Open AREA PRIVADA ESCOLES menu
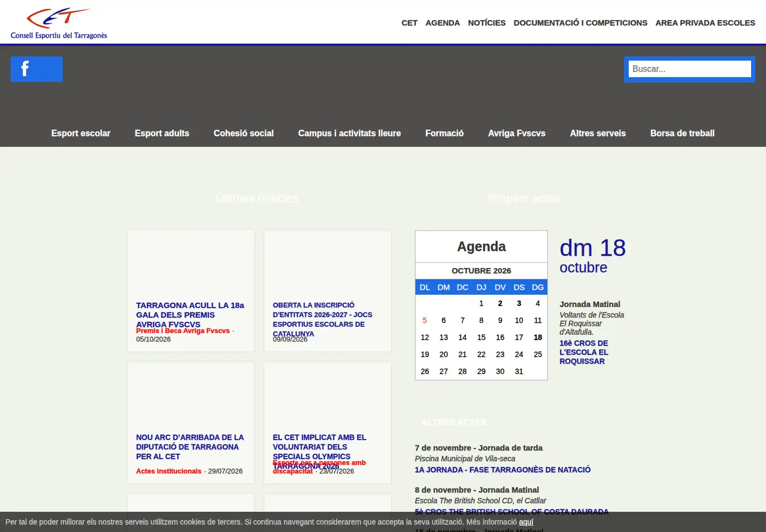This screenshot has width=766, height=532. tap(705, 23)
